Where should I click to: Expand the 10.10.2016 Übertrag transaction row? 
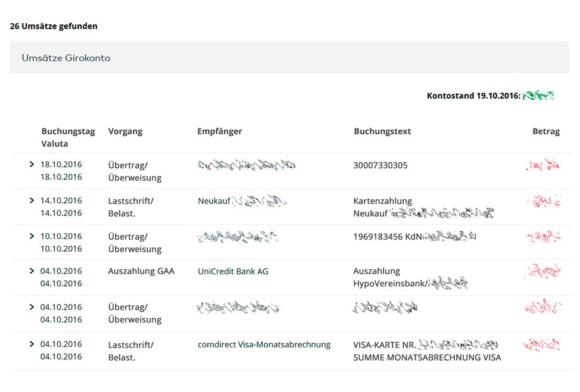point(32,236)
